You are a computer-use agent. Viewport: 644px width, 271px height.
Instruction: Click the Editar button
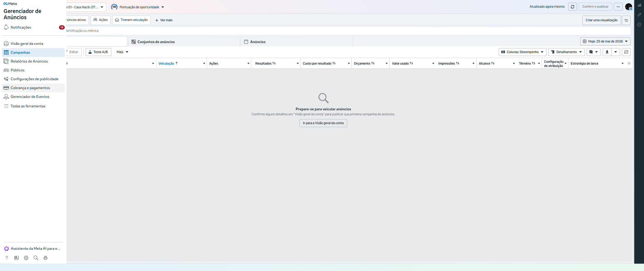click(x=74, y=52)
